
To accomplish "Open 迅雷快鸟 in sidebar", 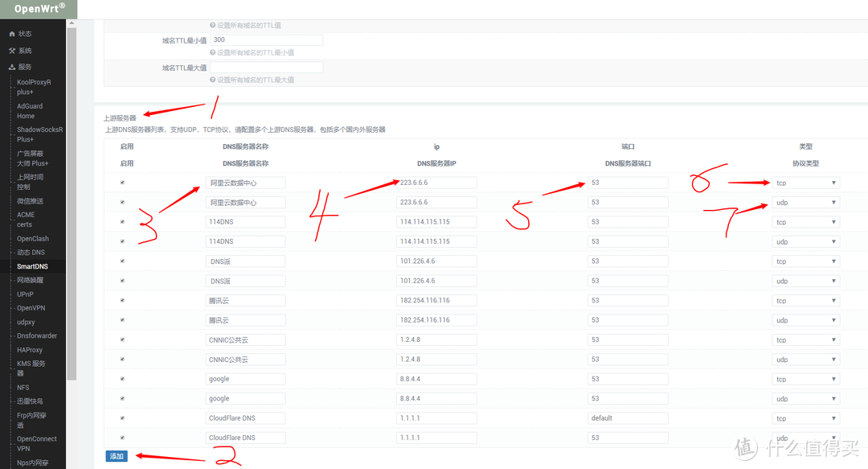I will click(30, 401).
